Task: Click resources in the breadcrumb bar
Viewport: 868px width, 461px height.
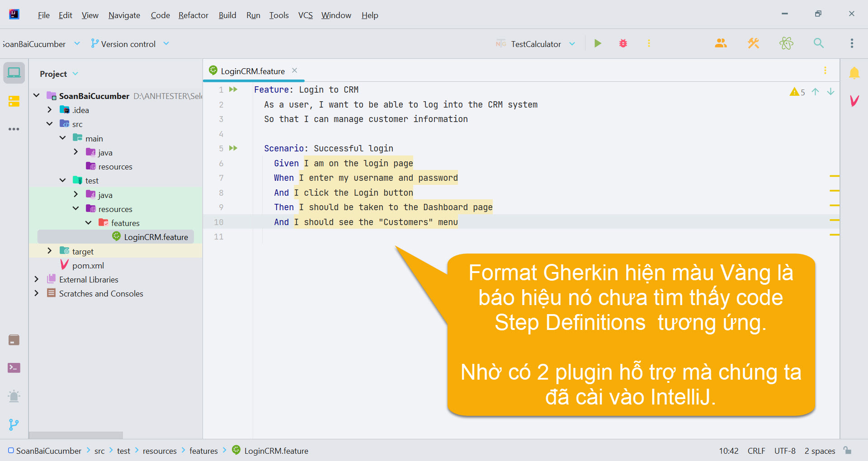Action: point(160,451)
